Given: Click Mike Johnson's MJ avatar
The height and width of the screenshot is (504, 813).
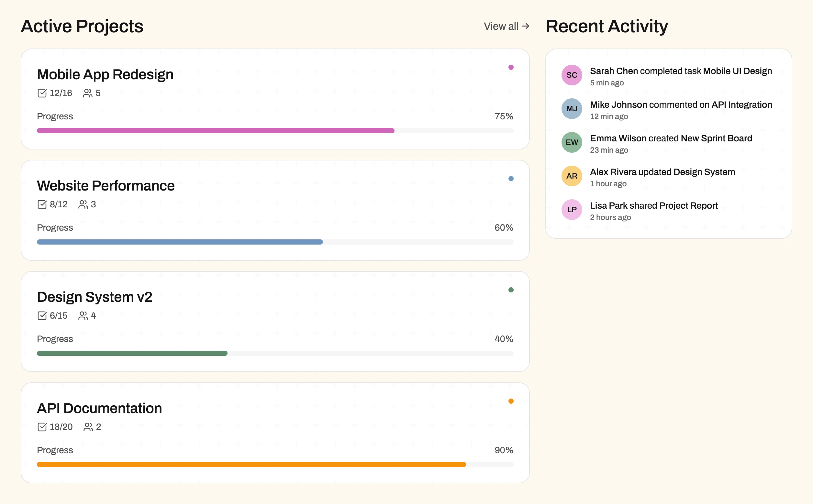Looking at the screenshot, I should click(x=572, y=109).
